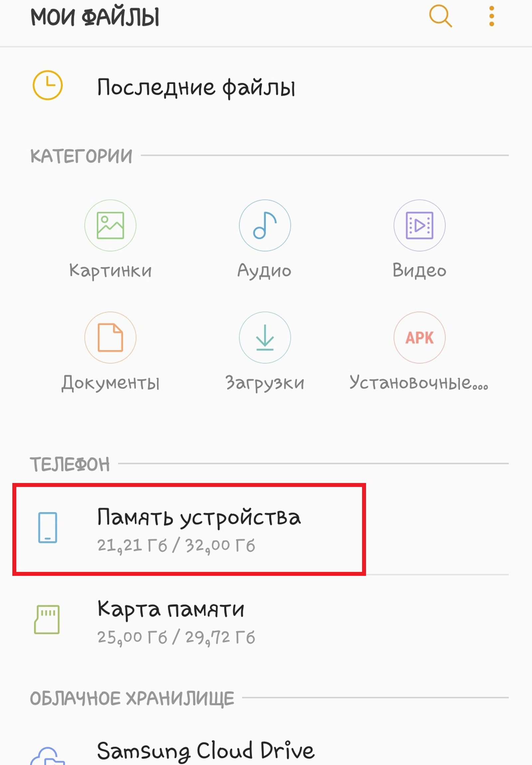Tap the Аудио label text
The width and height of the screenshot is (532, 765).
(x=264, y=271)
